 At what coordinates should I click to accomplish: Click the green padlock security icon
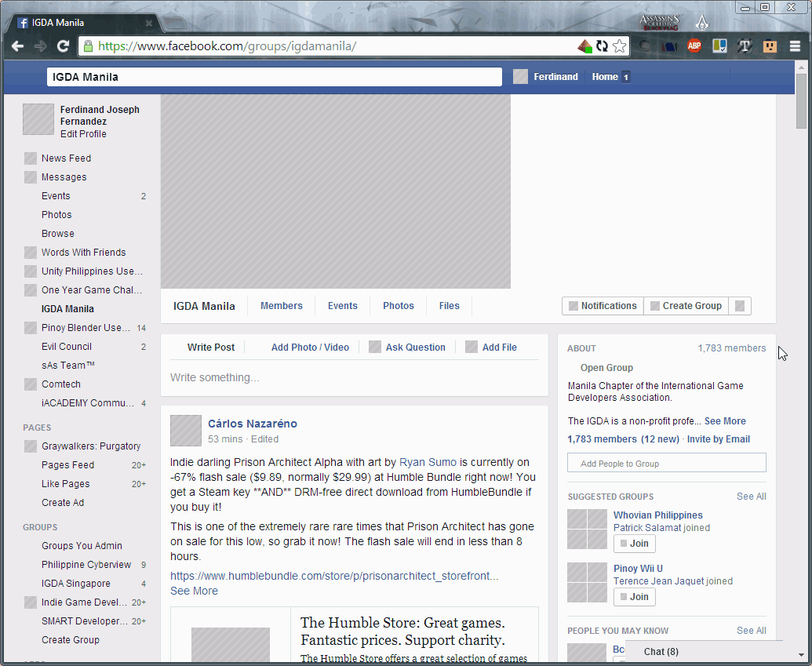pos(88,46)
